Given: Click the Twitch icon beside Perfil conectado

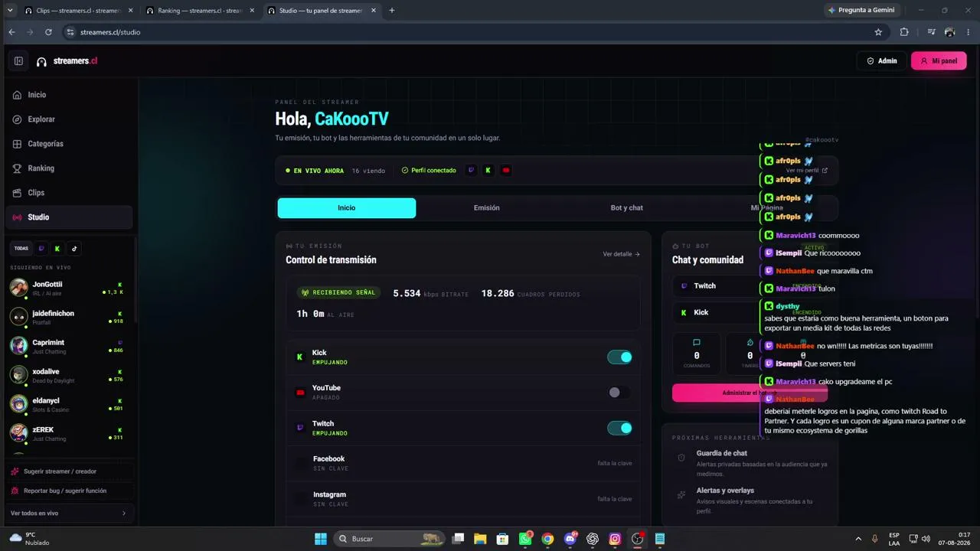Looking at the screenshot, I should tap(471, 171).
